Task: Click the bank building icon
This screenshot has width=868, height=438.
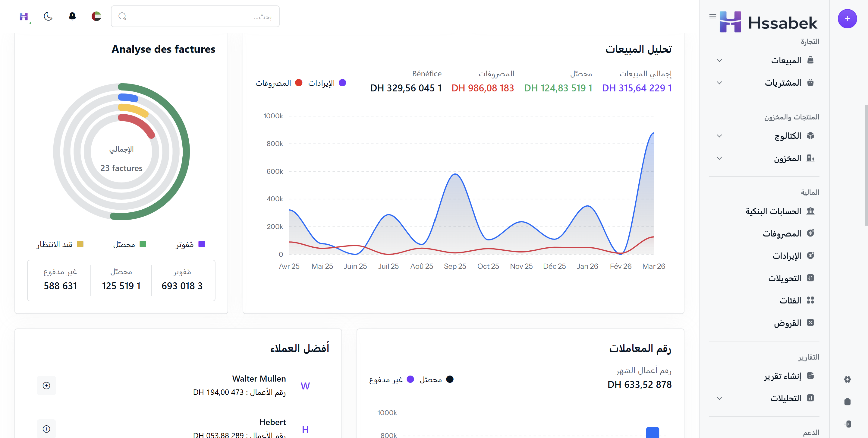Action: [x=810, y=211]
